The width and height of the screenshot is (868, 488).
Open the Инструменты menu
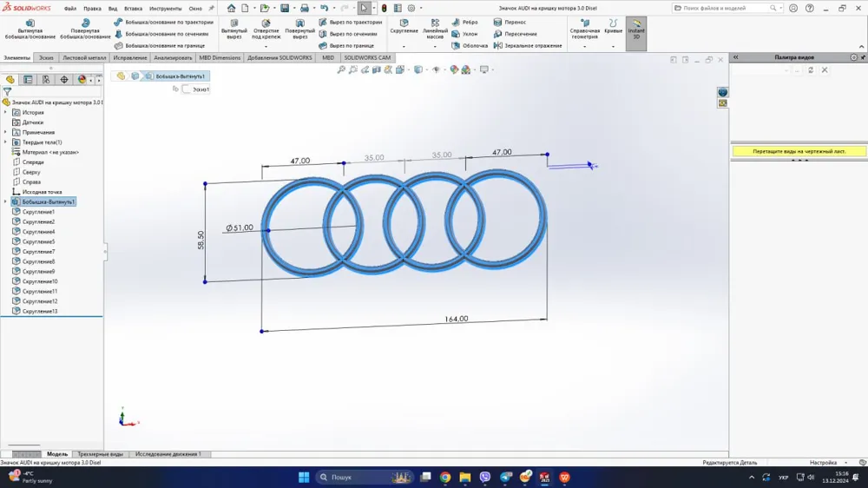pyautogui.click(x=165, y=9)
